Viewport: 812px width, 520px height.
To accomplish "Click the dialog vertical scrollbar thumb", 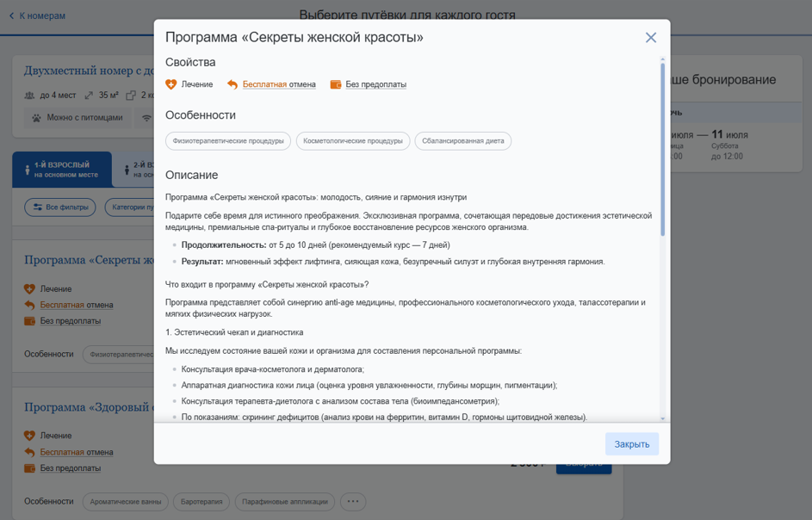I will pyautogui.click(x=663, y=149).
